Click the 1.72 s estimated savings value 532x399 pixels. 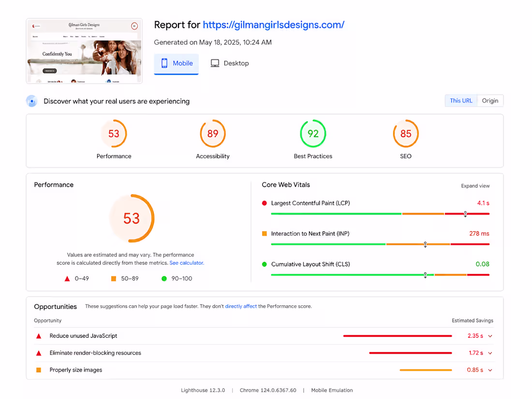pyautogui.click(x=476, y=353)
